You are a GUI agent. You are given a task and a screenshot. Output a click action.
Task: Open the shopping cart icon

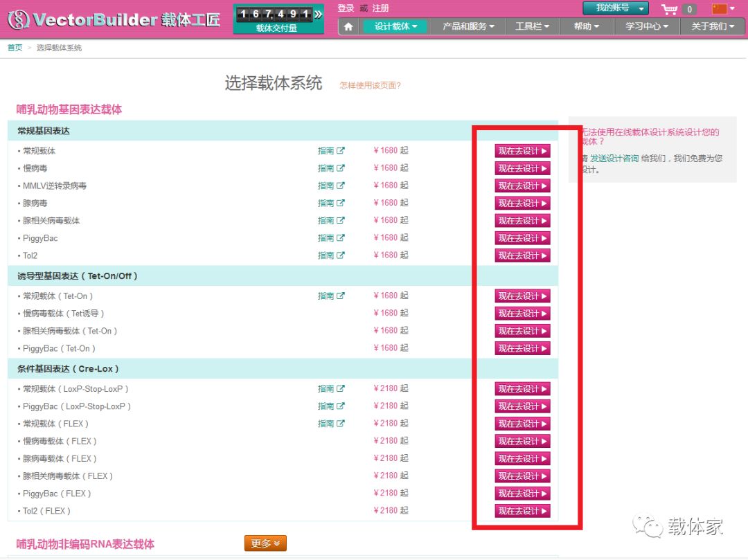tap(669, 9)
